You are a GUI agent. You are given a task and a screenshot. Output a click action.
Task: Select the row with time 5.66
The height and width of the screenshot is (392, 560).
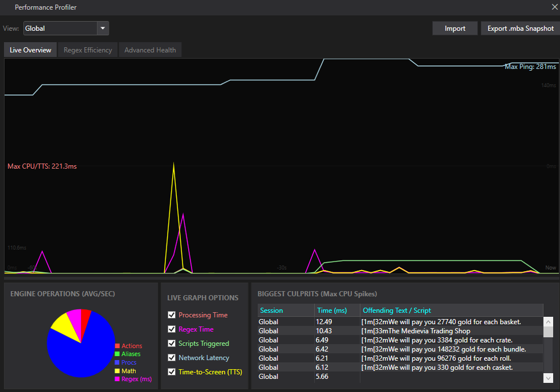(400, 377)
